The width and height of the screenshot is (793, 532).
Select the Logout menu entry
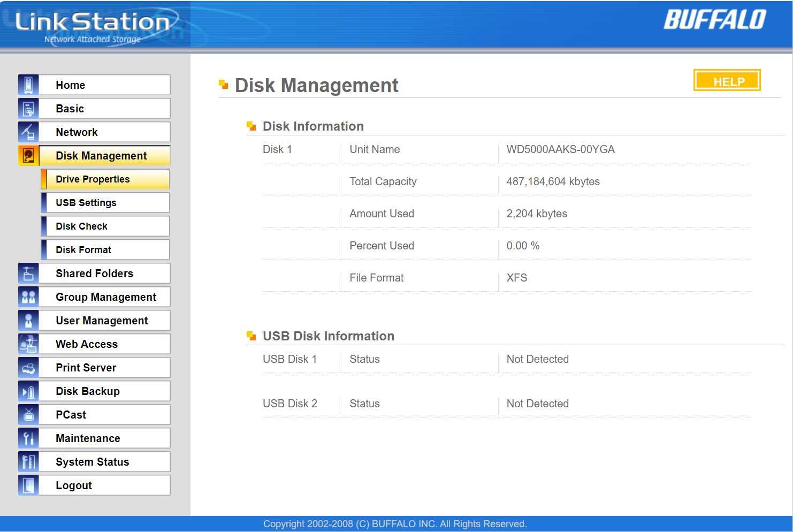pyautogui.click(x=105, y=485)
